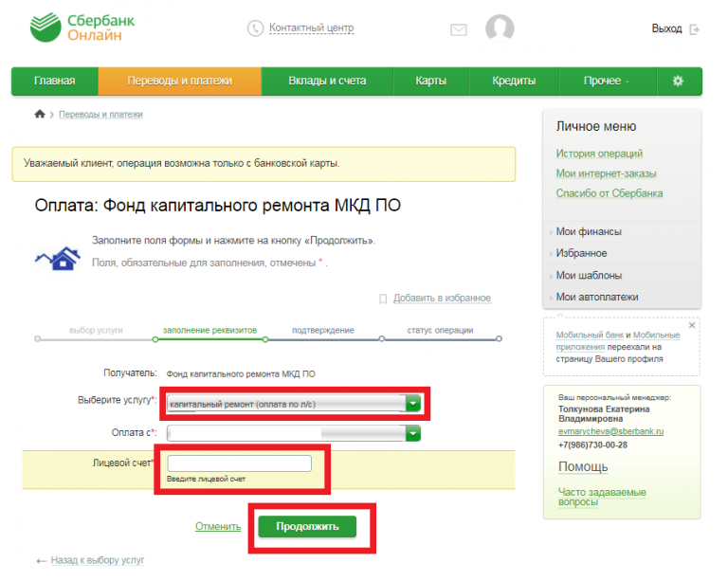
Task: Go to the Вклады и счета tab
Action: (327, 82)
